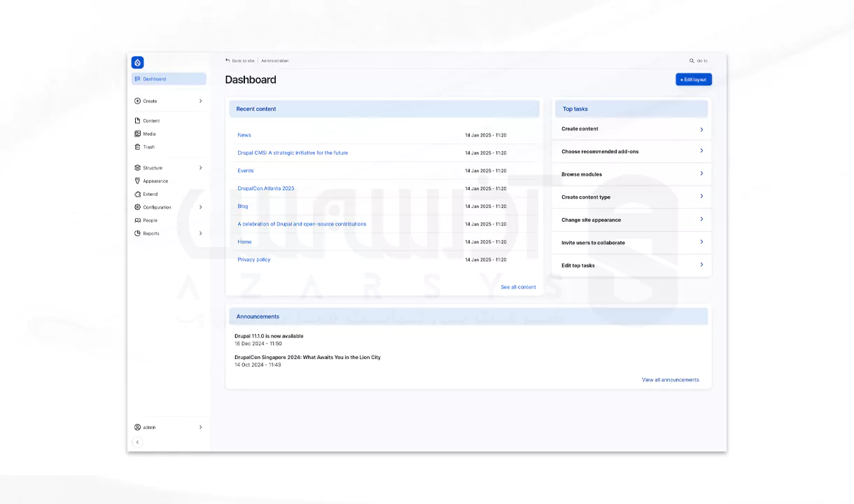Viewport: 854px width, 504px height.
Task: Expand the Configuration submenu chevron
Action: click(200, 207)
